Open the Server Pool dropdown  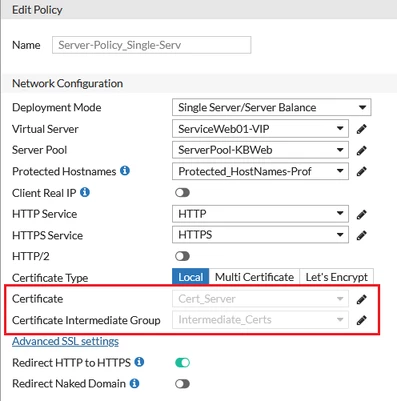coord(260,150)
